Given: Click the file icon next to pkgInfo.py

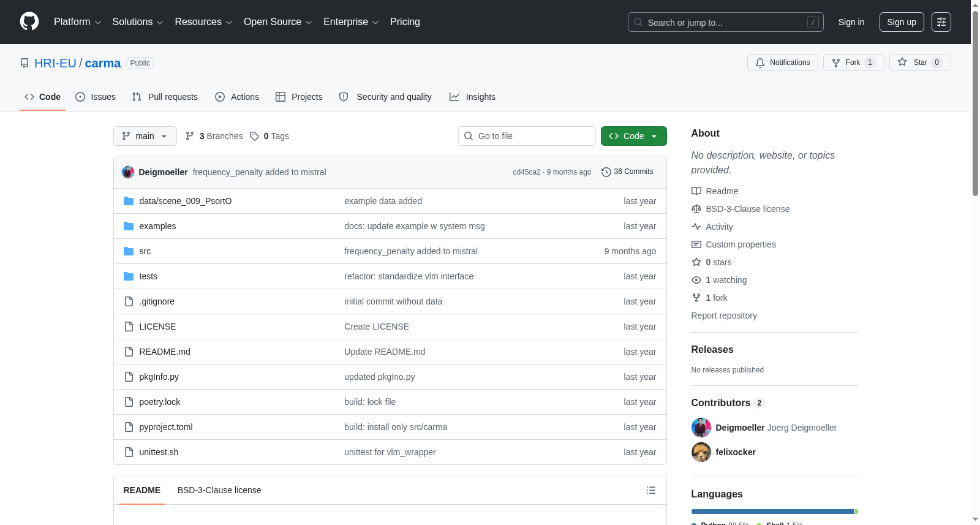Looking at the screenshot, I should click(129, 377).
